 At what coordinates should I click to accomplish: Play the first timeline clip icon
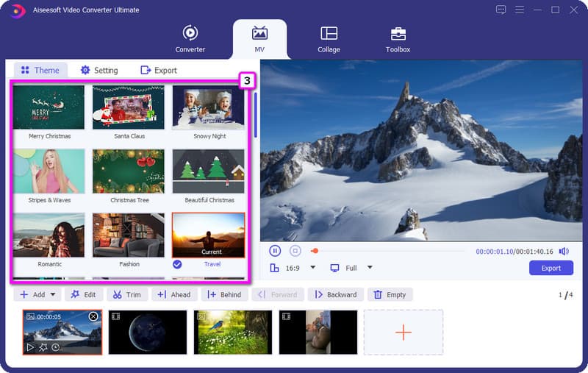[30, 347]
